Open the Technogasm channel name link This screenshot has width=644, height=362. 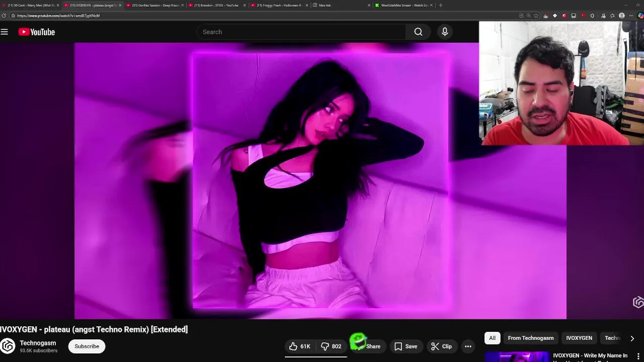click(38, 343)
